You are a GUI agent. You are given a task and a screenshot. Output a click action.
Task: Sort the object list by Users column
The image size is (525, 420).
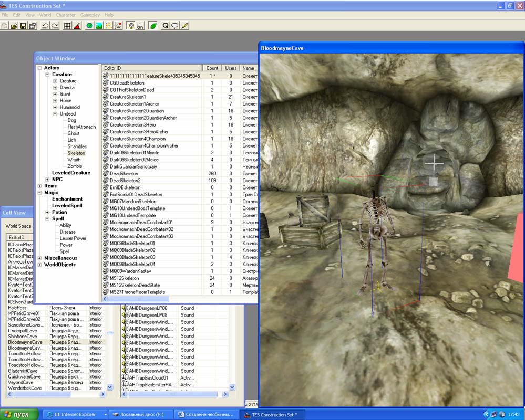[231, 68]
